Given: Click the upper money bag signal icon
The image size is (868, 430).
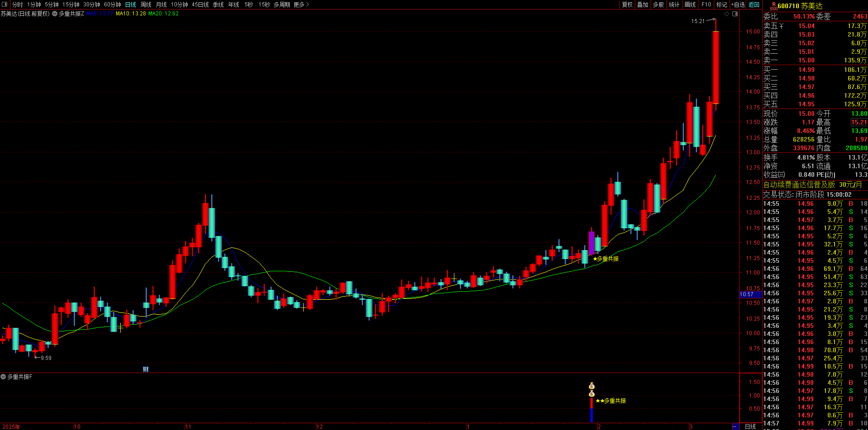Looking at the screenshot, I should coord(592,386).
